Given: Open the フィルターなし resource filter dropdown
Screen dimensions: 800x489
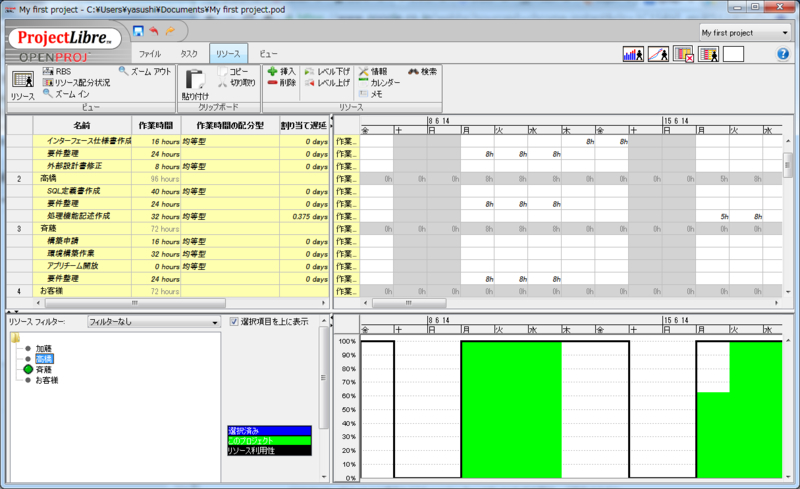Looking at the screenshot, I should (x=153, y=322).
